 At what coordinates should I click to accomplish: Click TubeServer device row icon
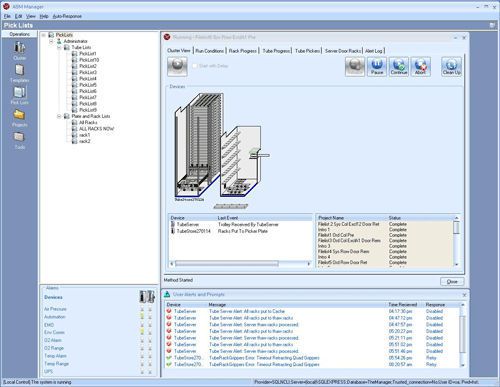click(173, 224)
